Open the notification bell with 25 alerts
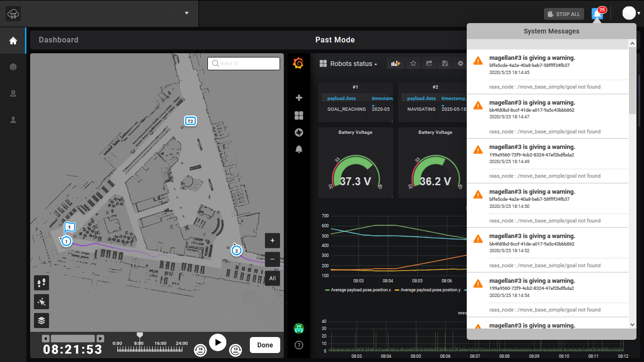644x362 pixels. click(x=597, y=14)
